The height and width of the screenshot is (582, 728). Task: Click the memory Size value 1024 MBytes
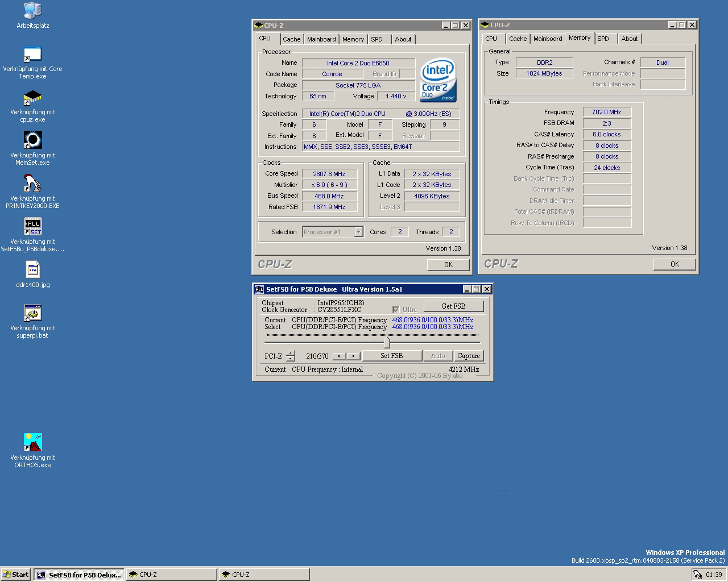tap(544, 73)
